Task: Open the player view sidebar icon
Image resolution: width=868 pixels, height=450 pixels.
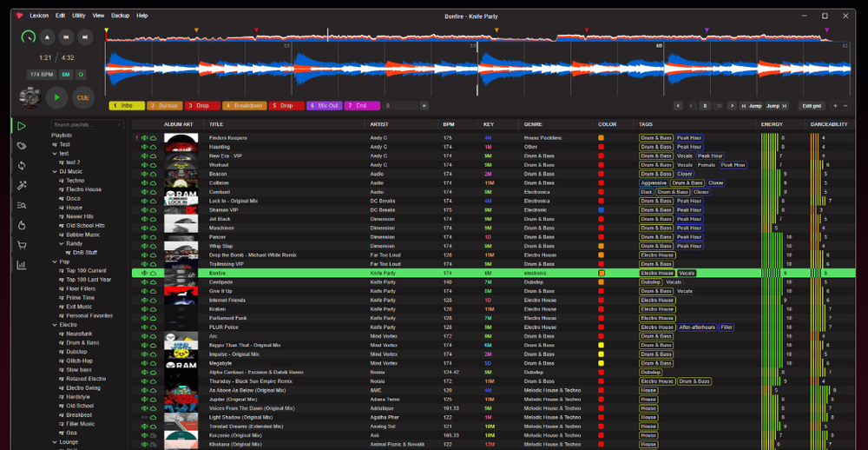Action: pos(22,126)
